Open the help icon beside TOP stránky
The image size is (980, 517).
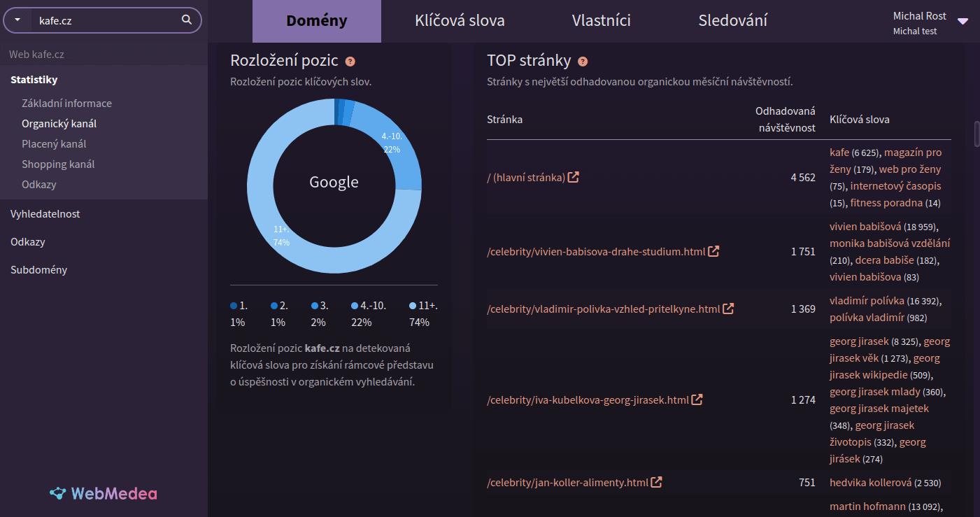point(583,61)
